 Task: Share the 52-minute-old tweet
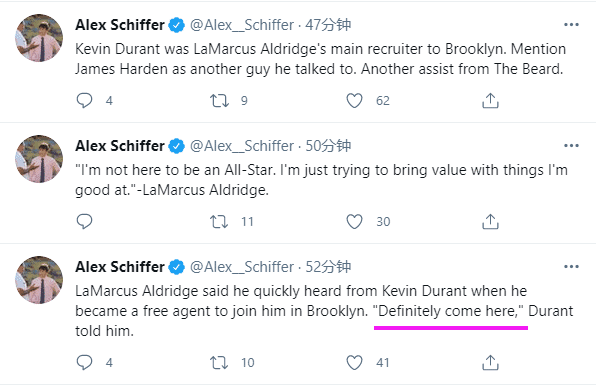coord(490,362)
